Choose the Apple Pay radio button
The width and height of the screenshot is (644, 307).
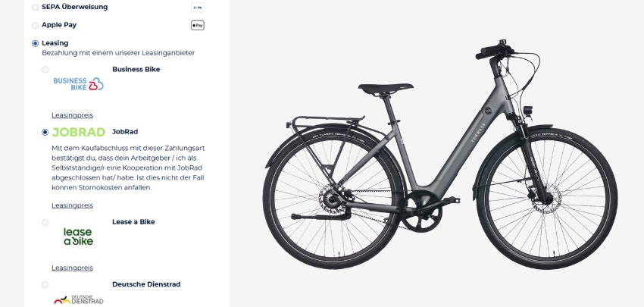36,25
